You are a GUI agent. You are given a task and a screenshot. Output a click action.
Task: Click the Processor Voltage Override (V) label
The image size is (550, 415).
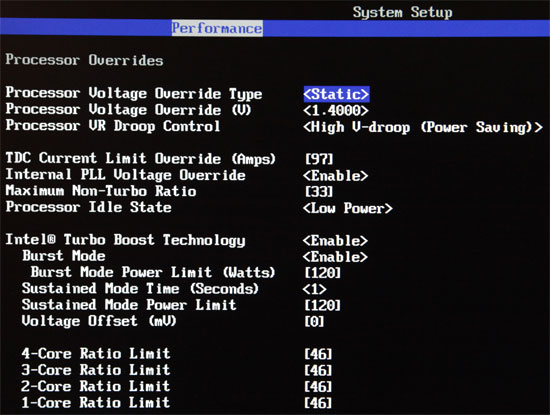(x=129, y=110)
